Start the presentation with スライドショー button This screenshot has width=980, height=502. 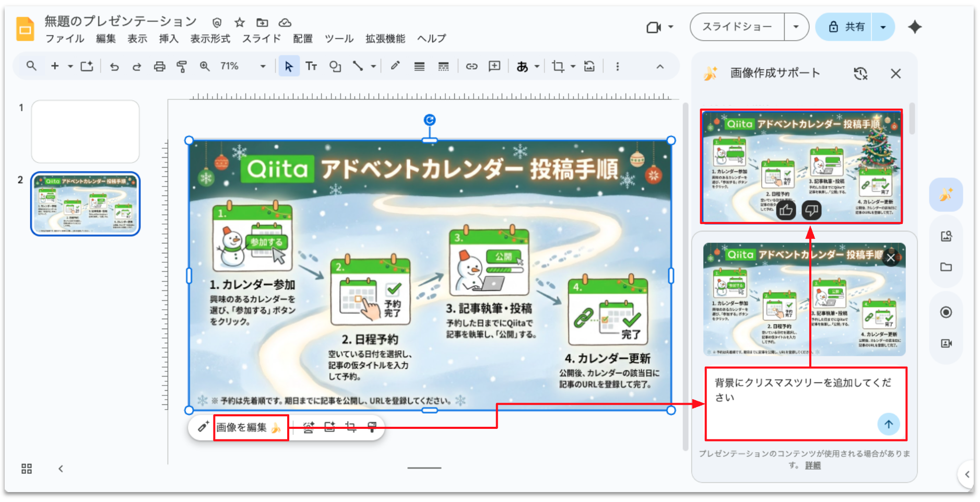737,27
